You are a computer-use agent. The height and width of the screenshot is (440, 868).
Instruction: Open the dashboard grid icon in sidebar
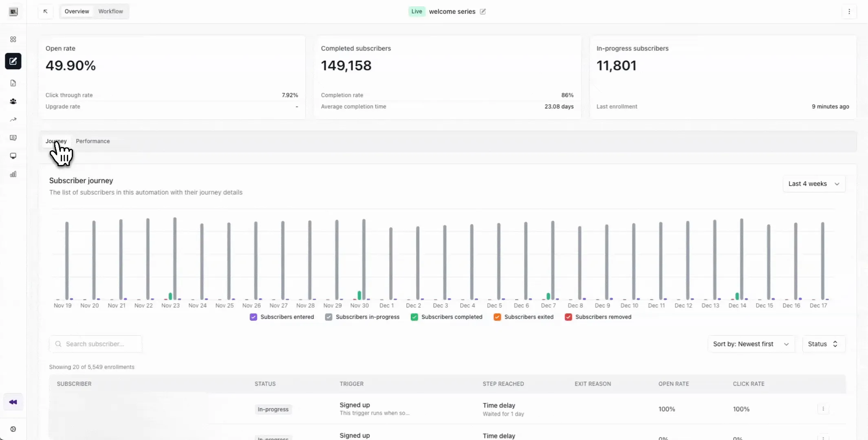[13, 40]
